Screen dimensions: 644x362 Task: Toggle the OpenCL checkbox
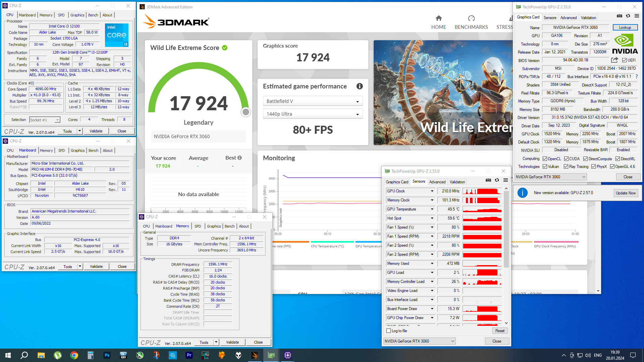tap(545, 159)
